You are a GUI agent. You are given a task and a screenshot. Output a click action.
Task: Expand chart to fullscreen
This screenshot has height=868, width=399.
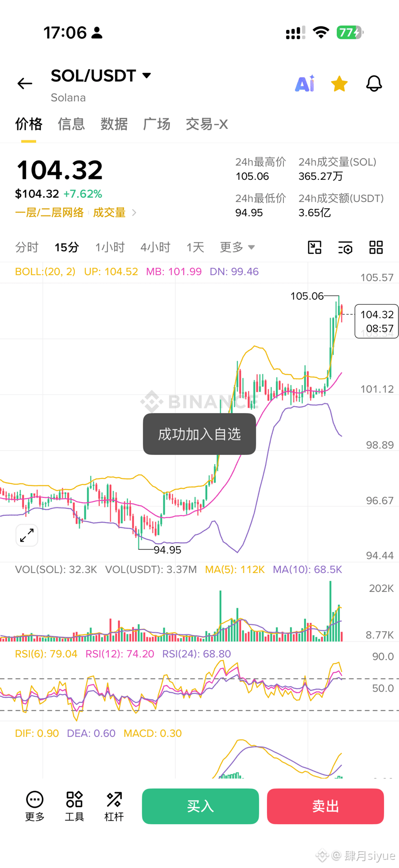coord(27,535)
